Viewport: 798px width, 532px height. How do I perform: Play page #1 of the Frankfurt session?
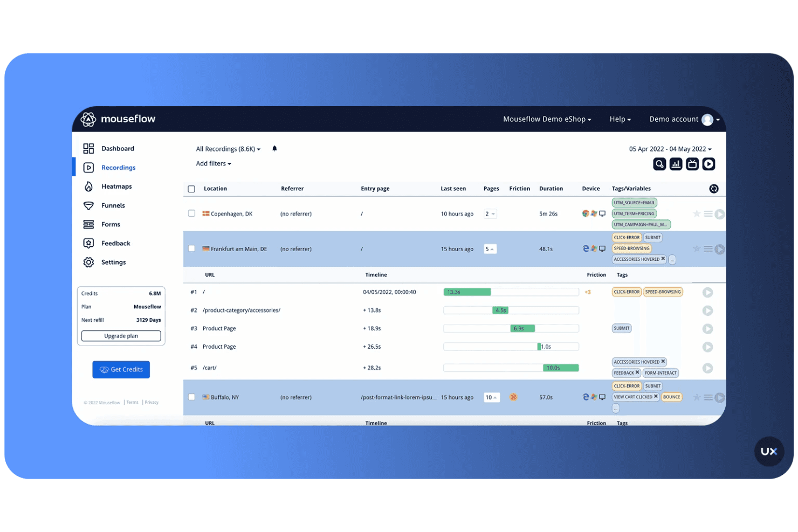[708, 292]
